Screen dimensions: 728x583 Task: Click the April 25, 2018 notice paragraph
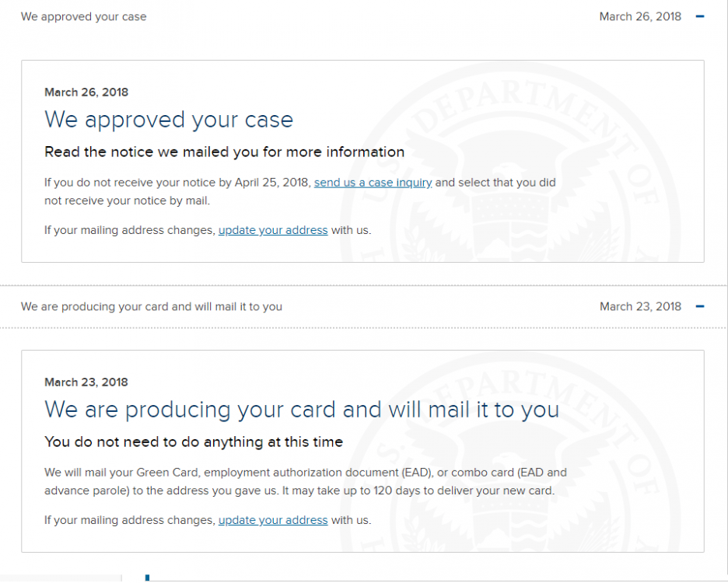click(300, 191)
